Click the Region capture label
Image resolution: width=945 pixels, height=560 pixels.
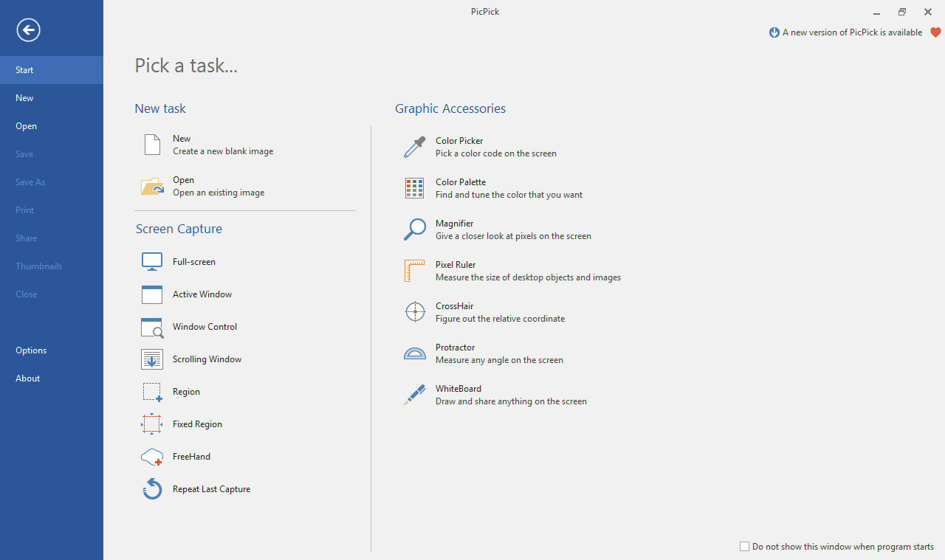point(186,392)
